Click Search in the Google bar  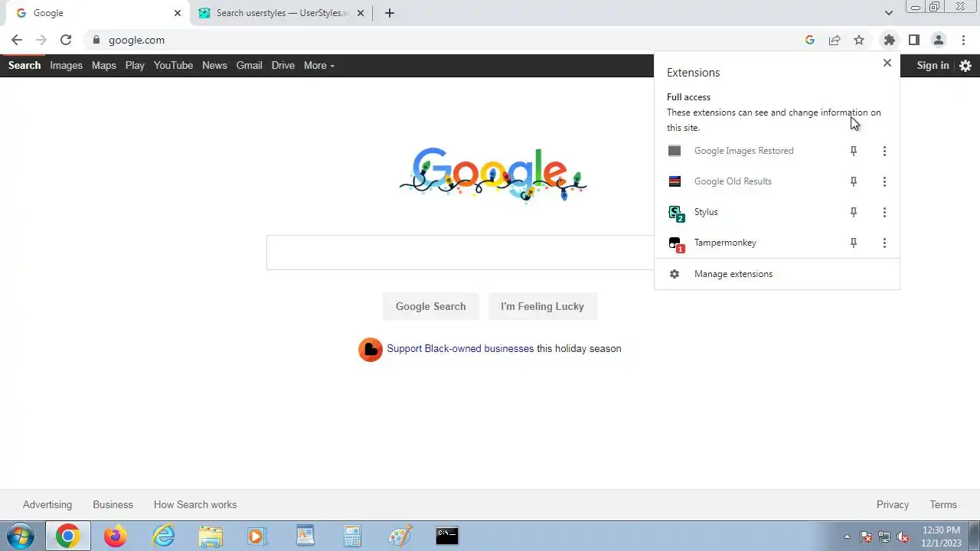click(x=24, y=65)
